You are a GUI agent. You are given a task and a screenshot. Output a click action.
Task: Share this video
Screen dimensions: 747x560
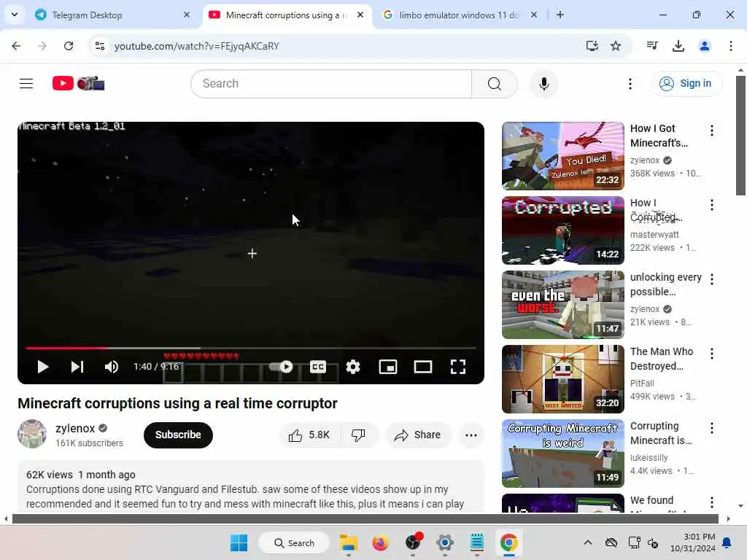point(417,435)
